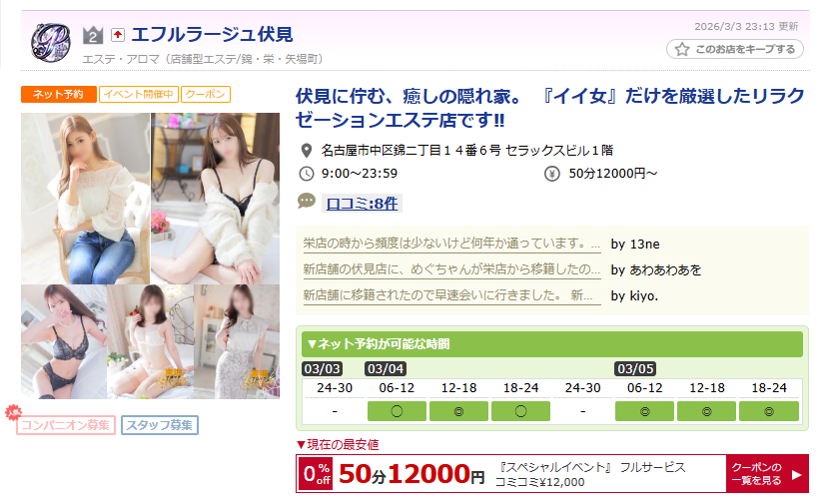Click the shop logo emblem icon
Viewport: 825px width, 504px height.
tap(51, 42)
